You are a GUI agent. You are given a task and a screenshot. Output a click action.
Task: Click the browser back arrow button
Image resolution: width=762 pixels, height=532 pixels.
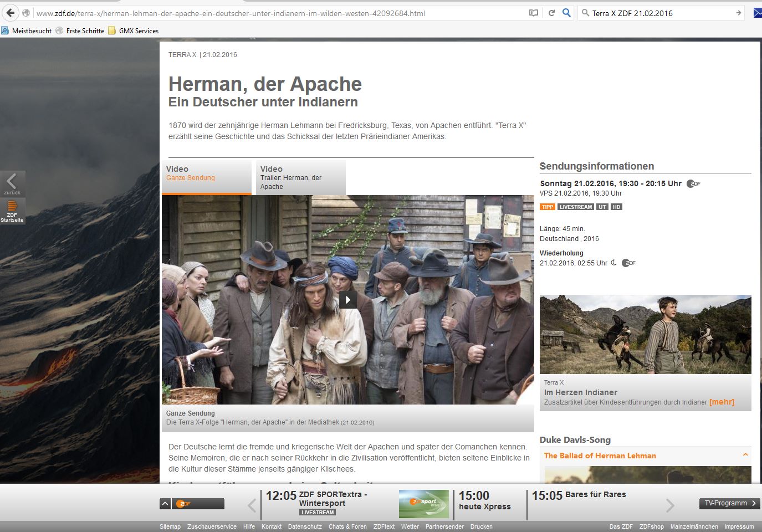11,13
